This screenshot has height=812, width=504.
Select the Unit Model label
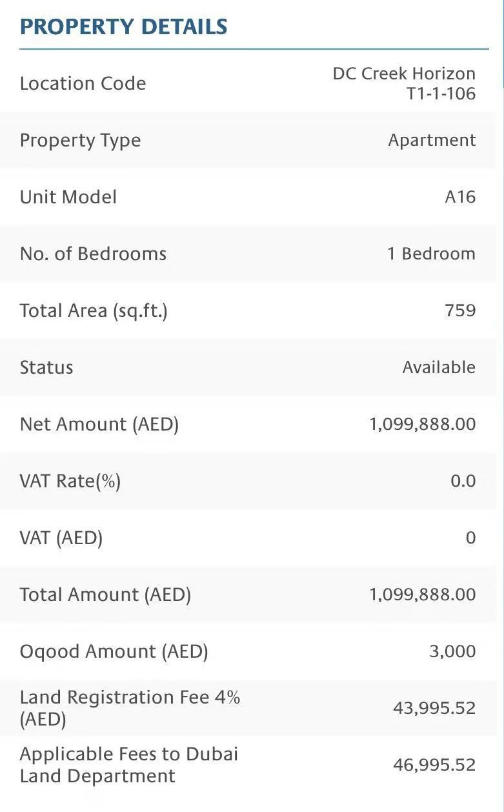point(68,198)
